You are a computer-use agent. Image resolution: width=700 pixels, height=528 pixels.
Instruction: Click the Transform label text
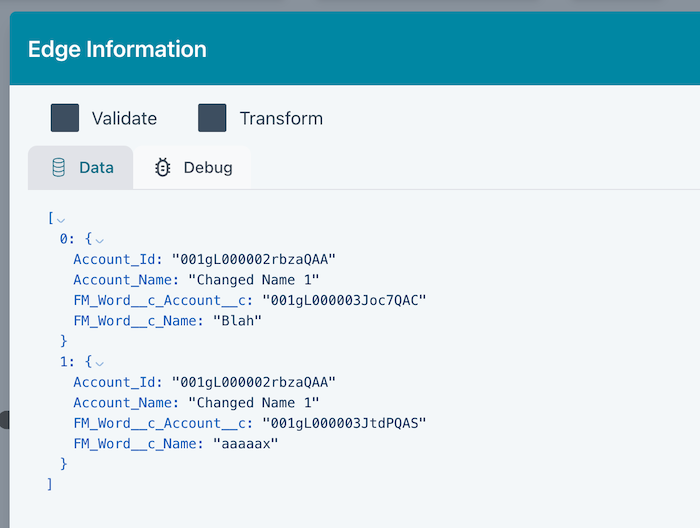(x=281, y=118)
